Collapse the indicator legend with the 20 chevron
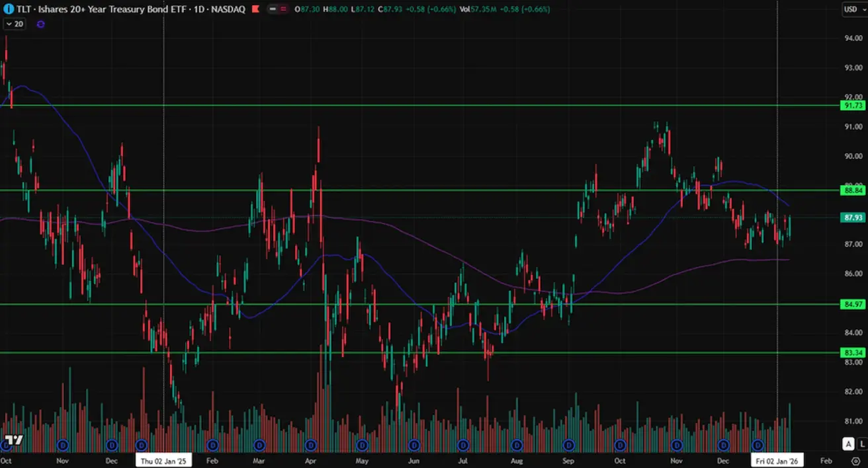The width and height of the screenshot is (868, 468). 9,24
